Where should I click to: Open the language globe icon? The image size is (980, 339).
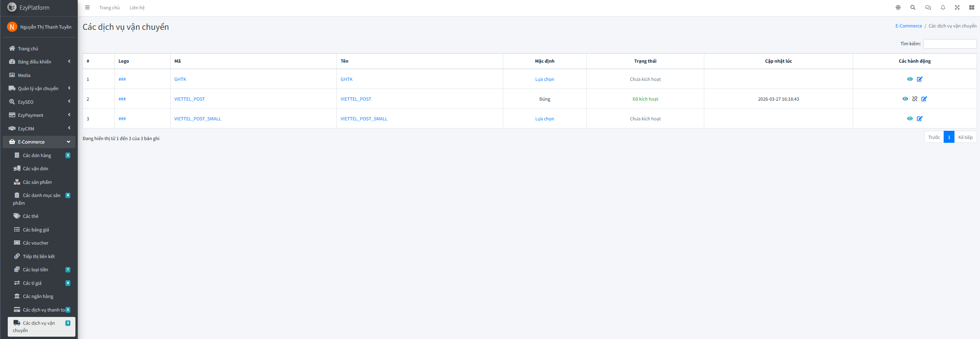click(898, 7)
